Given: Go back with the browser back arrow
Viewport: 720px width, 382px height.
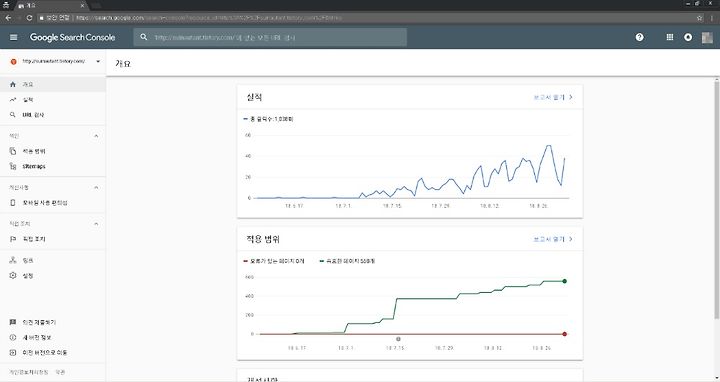Looking at the screenshot, I should coord(8,18).
